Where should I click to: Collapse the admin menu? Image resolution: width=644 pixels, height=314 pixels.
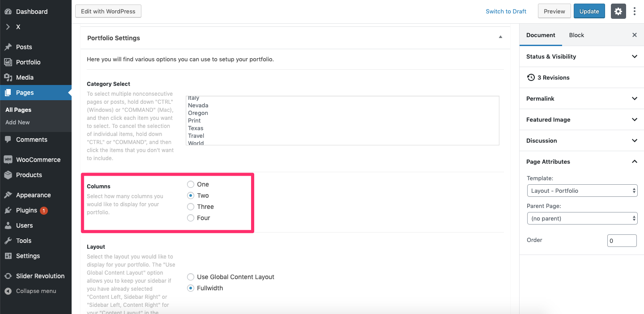pos(36,291)
